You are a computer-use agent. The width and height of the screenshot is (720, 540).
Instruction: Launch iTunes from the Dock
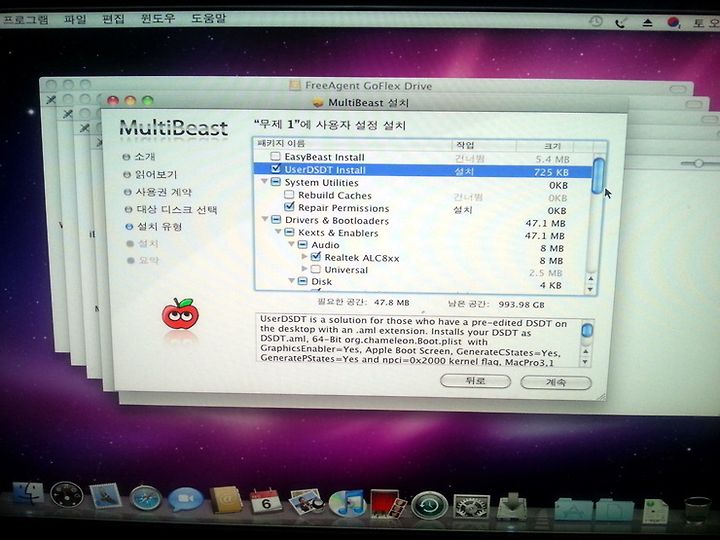click(x=347, y=504)
